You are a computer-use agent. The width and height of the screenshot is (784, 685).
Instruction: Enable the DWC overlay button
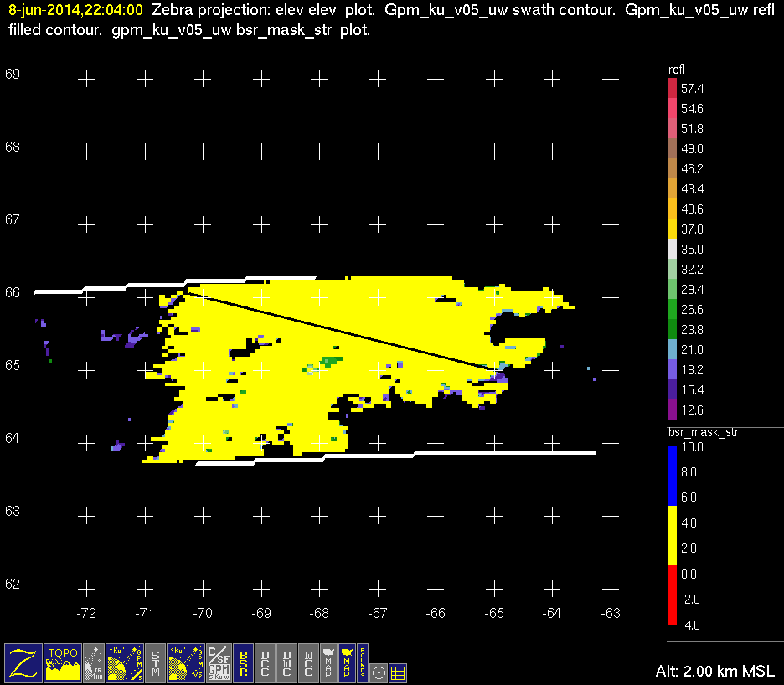point(286,662)
